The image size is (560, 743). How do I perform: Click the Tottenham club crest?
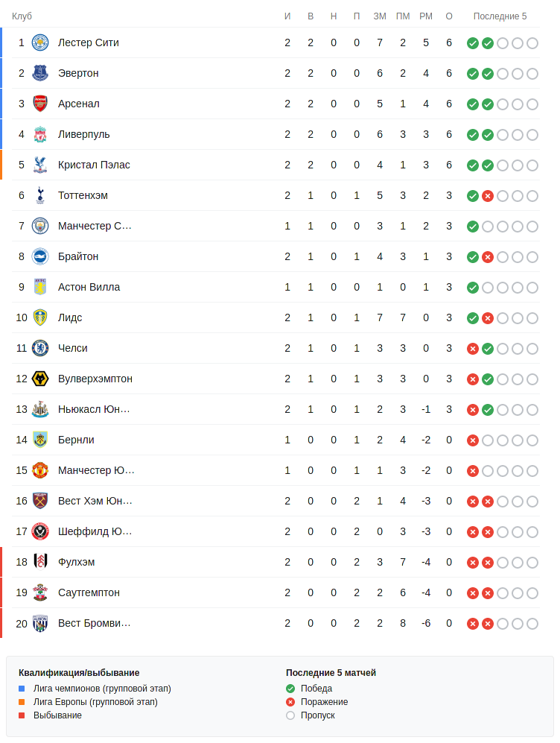(x=40, y=195)
